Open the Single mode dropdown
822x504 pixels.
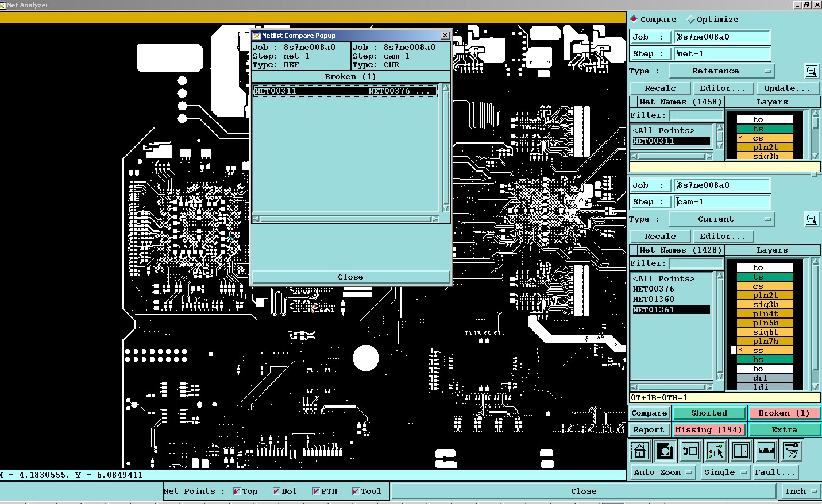coord(725,472)
